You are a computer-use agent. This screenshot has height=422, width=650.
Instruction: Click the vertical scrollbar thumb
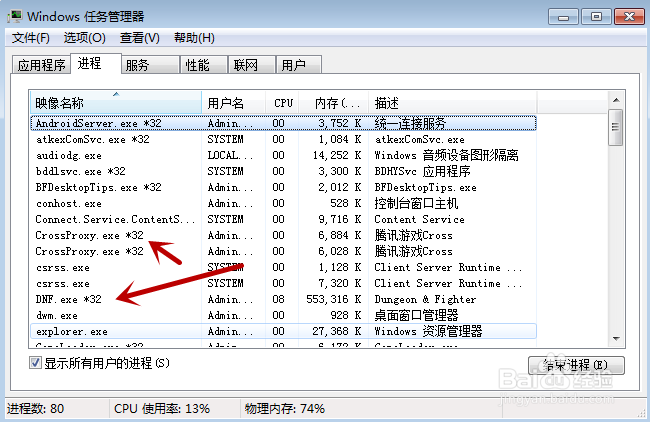(x=616, y=128)
